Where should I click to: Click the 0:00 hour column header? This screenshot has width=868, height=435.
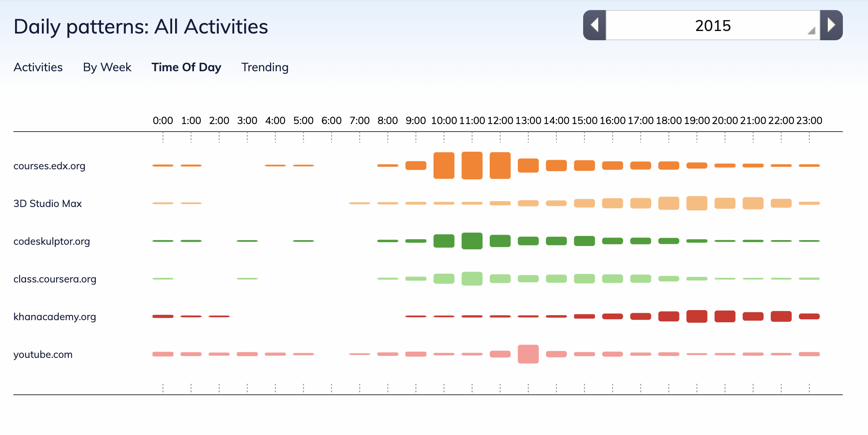163,121
